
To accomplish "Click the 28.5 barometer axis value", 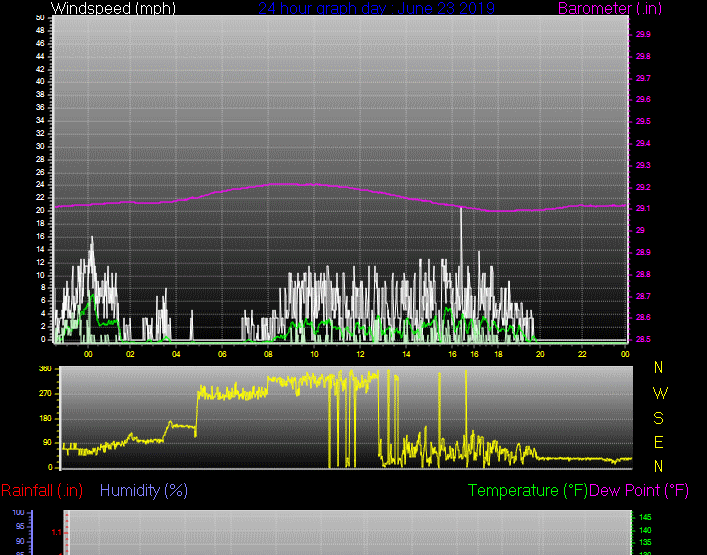I will point(643,339).
